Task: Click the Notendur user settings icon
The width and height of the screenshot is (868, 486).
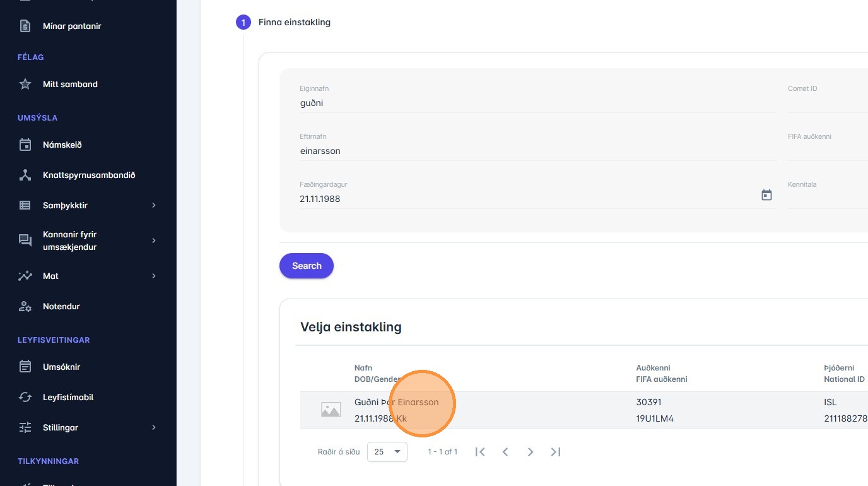Action: coord(25,306)
